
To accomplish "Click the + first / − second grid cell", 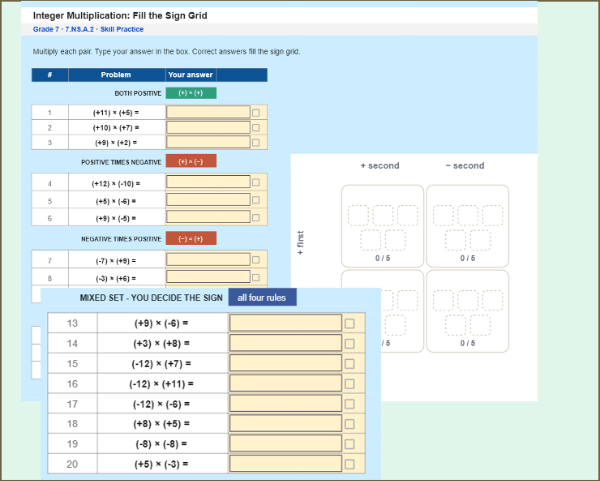I will point(468,226).
